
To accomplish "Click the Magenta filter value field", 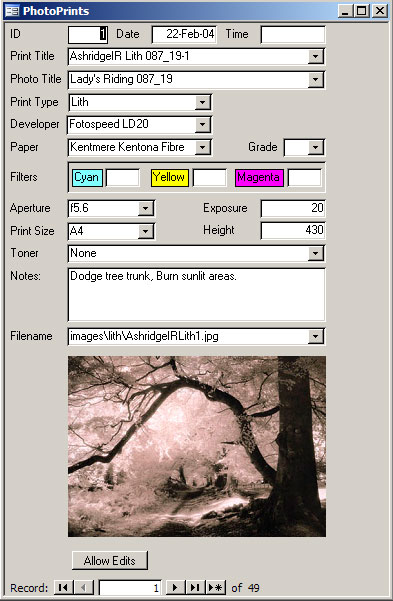I will 304,178.
